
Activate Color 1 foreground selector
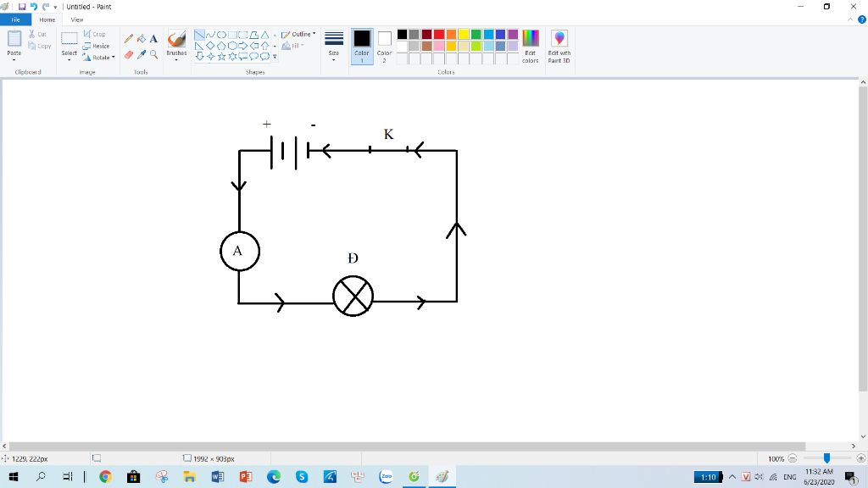coord(362,47)
